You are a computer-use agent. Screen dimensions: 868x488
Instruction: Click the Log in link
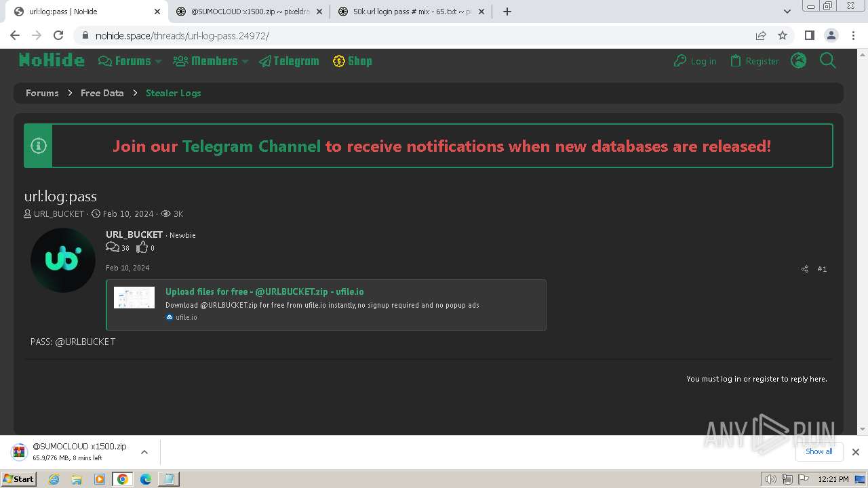695,61
